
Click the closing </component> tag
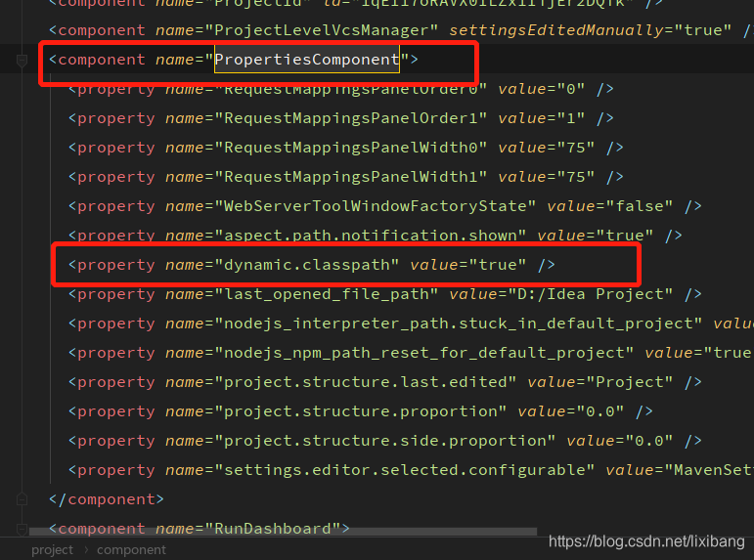tap(107, 499)
